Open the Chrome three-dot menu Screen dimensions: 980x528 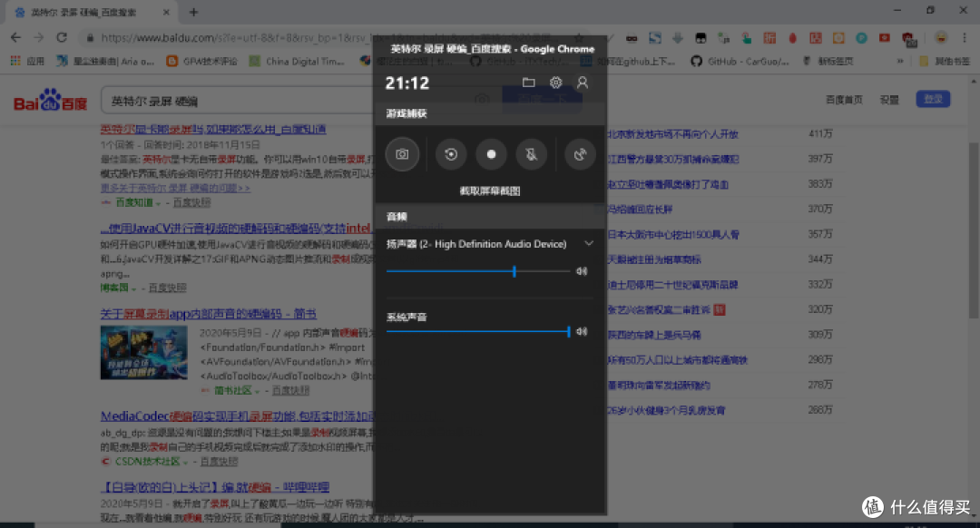(965, 37)
